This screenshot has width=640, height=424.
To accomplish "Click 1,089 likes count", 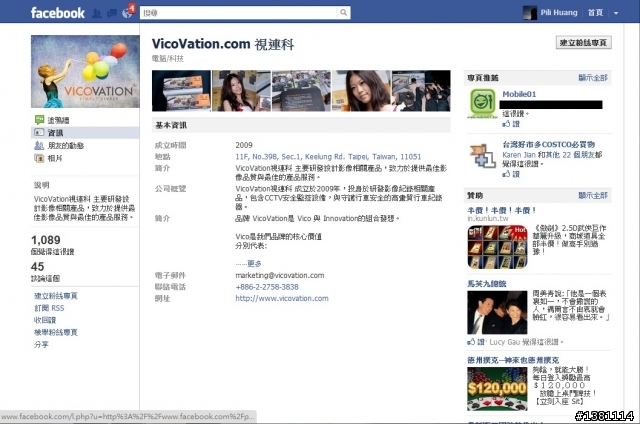I will [46, 240].
